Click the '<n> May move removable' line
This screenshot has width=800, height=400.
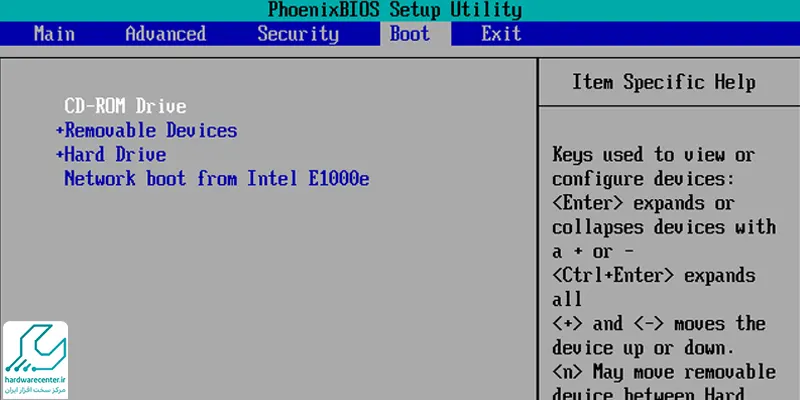click(664, 372)
